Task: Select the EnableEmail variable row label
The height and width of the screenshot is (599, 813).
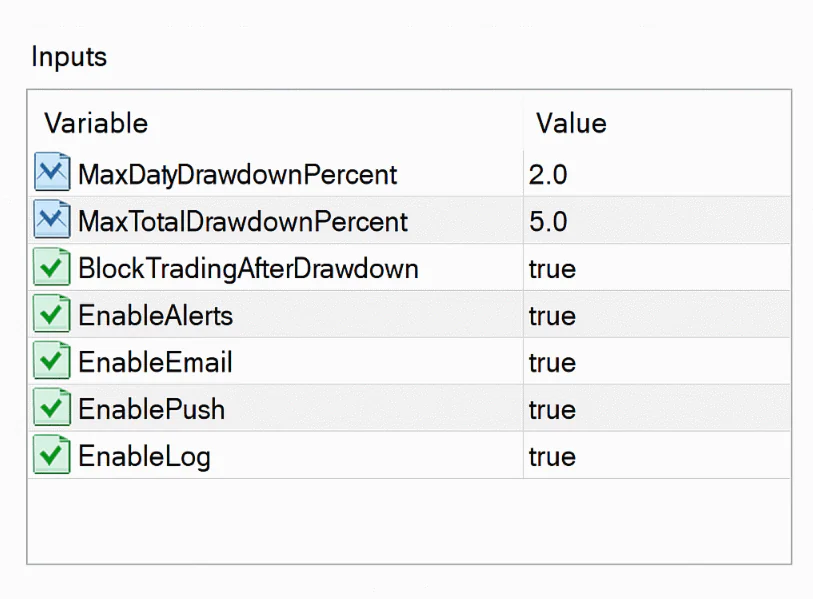Action: click(x=155, y=362)
